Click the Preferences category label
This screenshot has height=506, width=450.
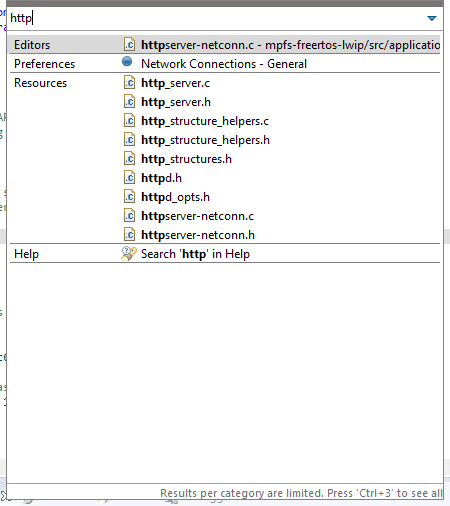[44, 64]
